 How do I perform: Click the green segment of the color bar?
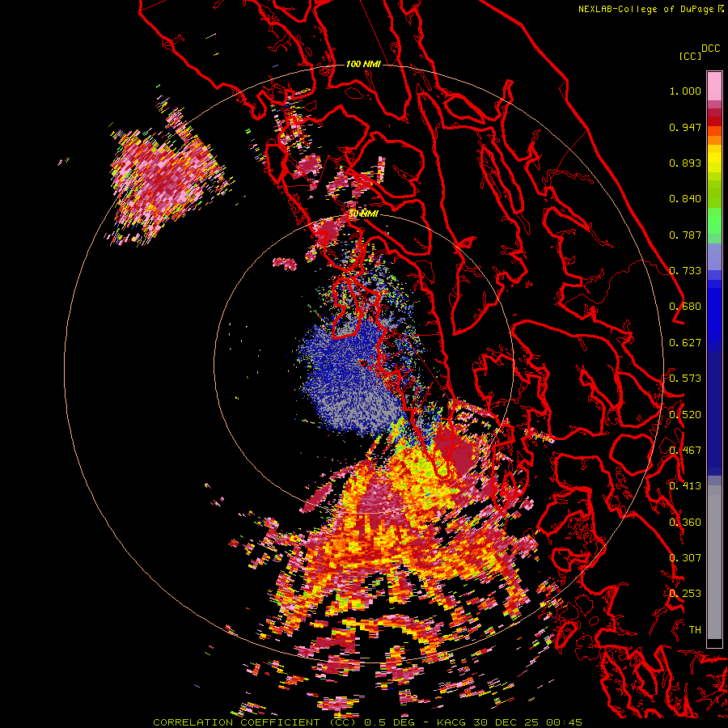714,221
